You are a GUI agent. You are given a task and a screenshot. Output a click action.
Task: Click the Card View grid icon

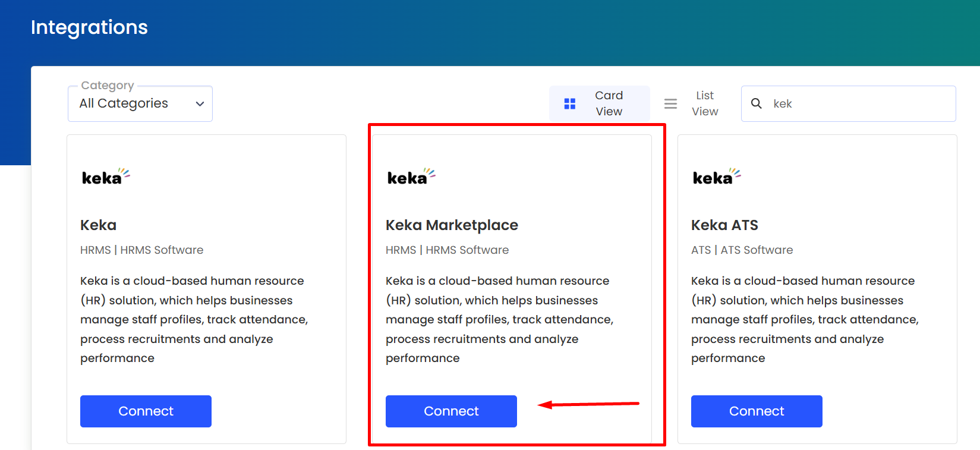pyautogui.click(x=570, y=104)
